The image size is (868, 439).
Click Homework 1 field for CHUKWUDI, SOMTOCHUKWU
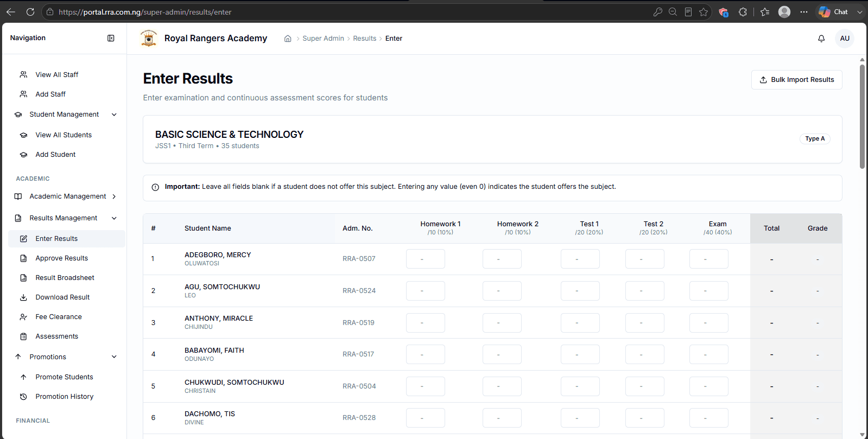click(x=425, y=386)
